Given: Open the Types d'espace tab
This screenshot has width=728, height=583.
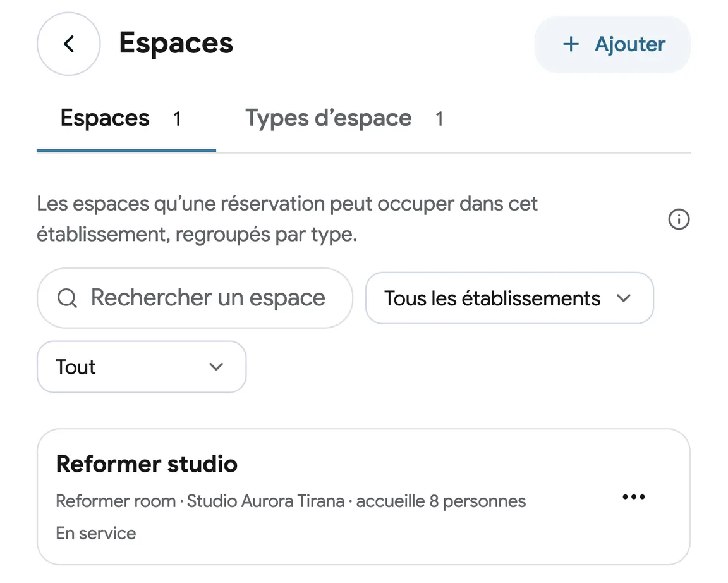Looking at the screenshot, I should (x=344, y=119).
